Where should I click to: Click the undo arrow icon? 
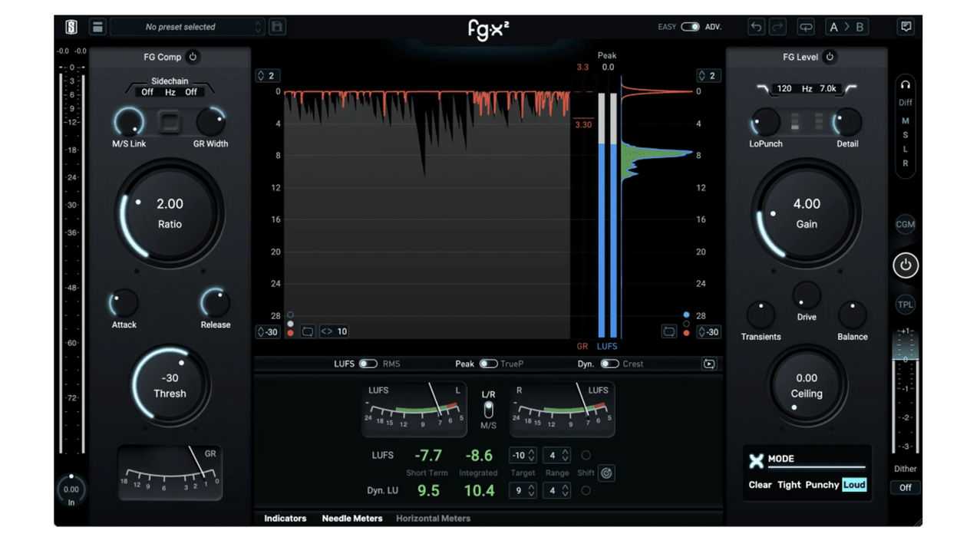[x=756, y=27]
